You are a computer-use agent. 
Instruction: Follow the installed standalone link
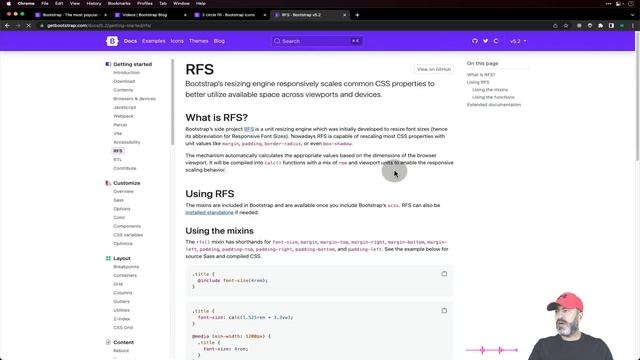point(209,212)
